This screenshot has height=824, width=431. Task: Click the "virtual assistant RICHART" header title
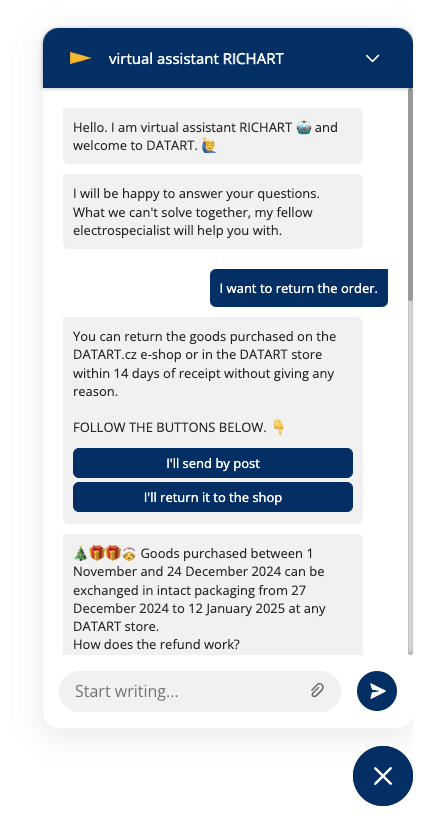click(196, 58)
